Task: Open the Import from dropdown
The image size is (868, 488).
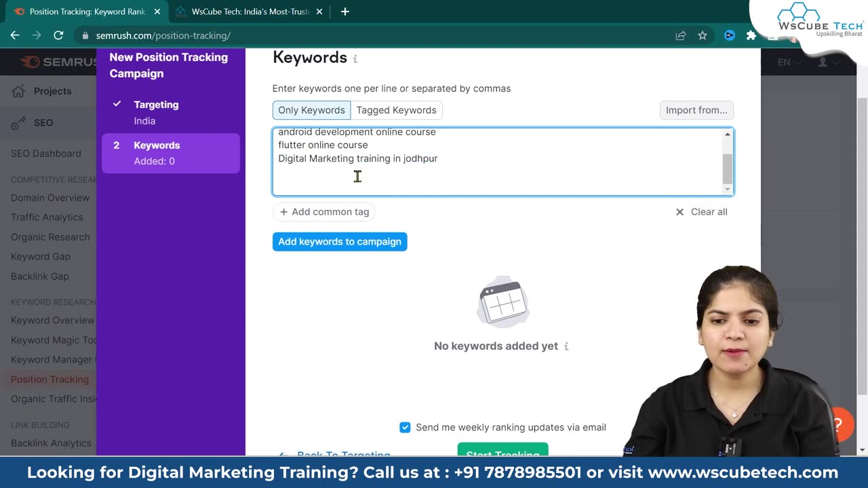Action: [696, 110]
